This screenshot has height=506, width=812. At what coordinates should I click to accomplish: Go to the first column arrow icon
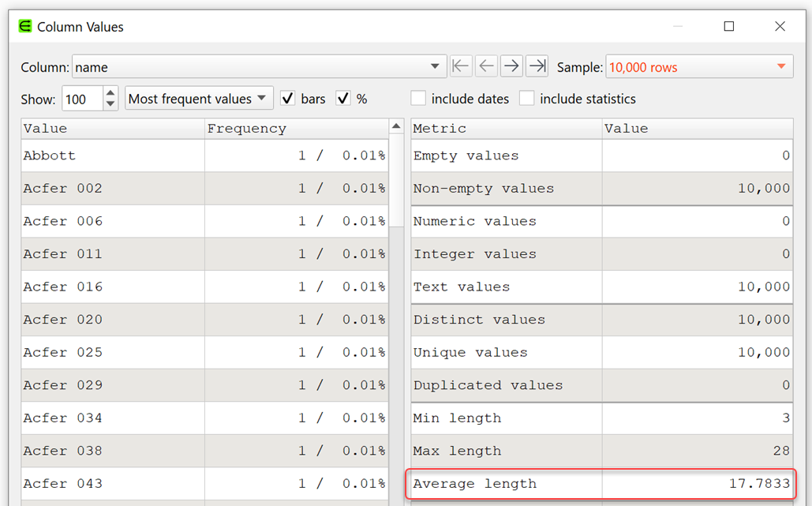coord(461,66)
